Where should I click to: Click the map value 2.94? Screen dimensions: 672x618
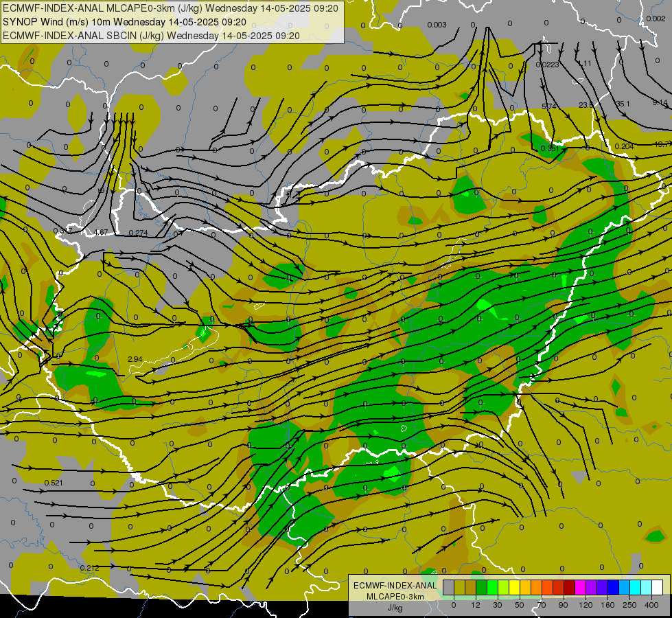tap(135, 359)
